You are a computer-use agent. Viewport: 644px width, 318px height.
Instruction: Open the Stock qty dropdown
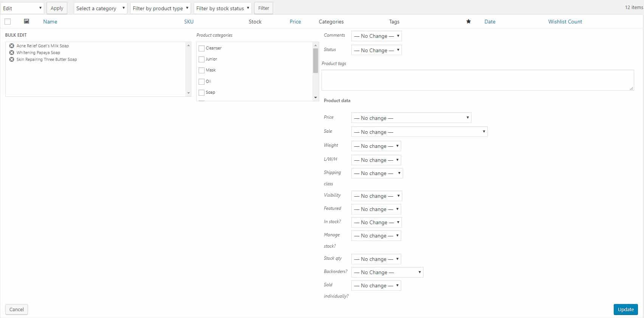point(376,259)
